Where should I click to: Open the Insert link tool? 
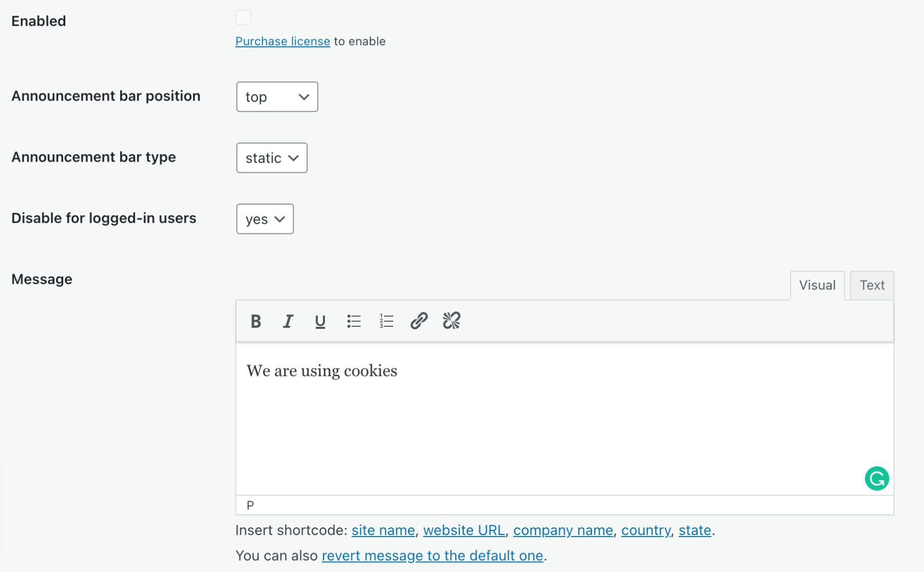coord(418,321)
